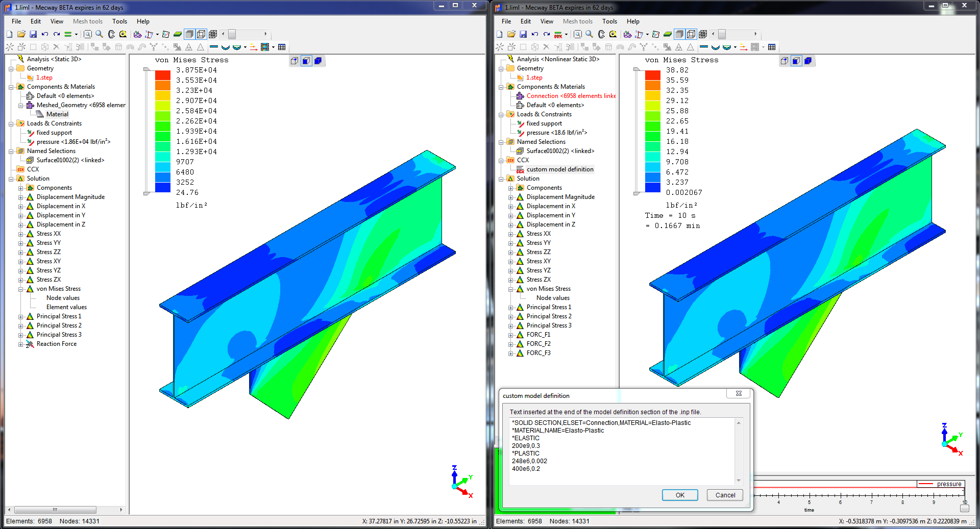Toggle Show element surfaces in right window
The width and height of the screenshot is (980, 529).
click(679, 34)
